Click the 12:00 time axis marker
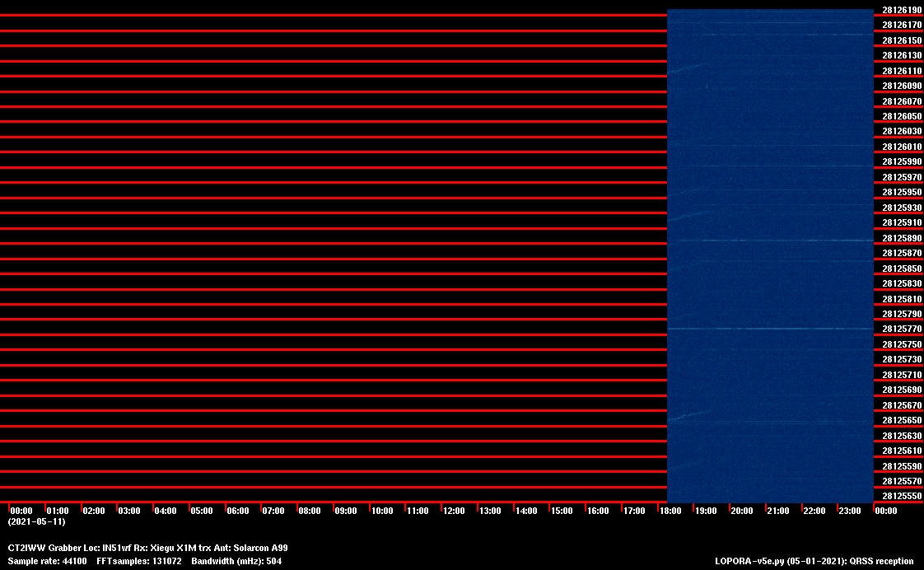The image size is (924, 570). click(x=454, y=511)
